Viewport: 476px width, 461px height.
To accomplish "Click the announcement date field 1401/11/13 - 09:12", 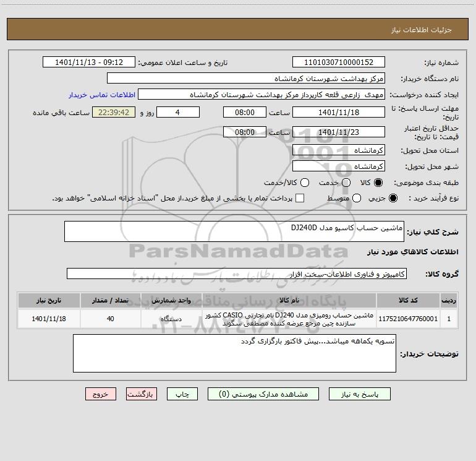I will [88, 62].
